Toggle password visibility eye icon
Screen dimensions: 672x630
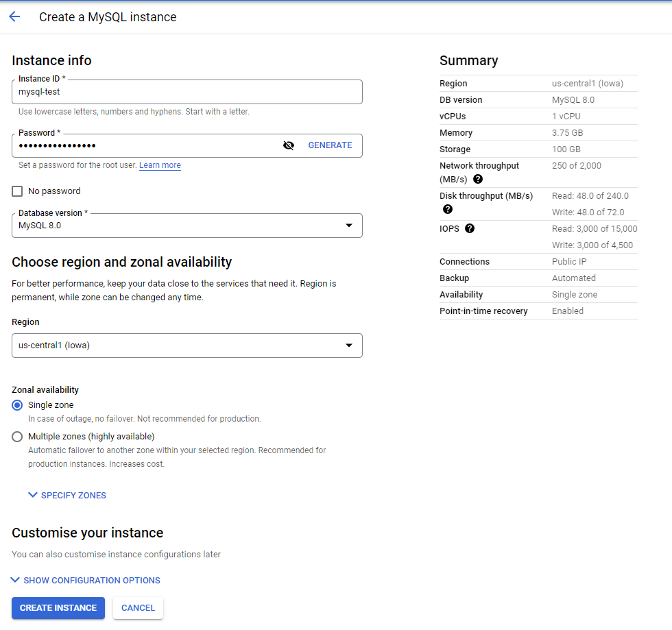pos(289,145)
